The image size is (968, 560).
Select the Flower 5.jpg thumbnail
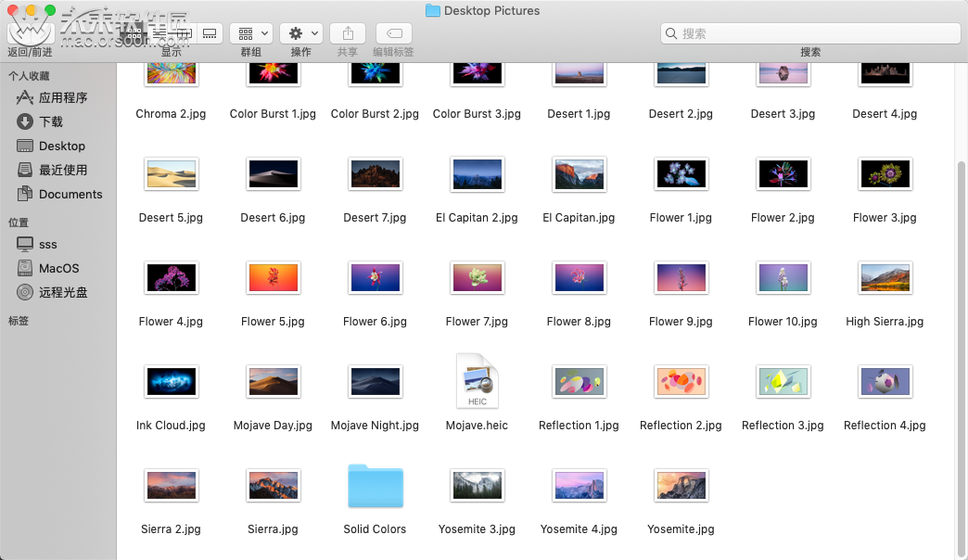click(273, 277)
